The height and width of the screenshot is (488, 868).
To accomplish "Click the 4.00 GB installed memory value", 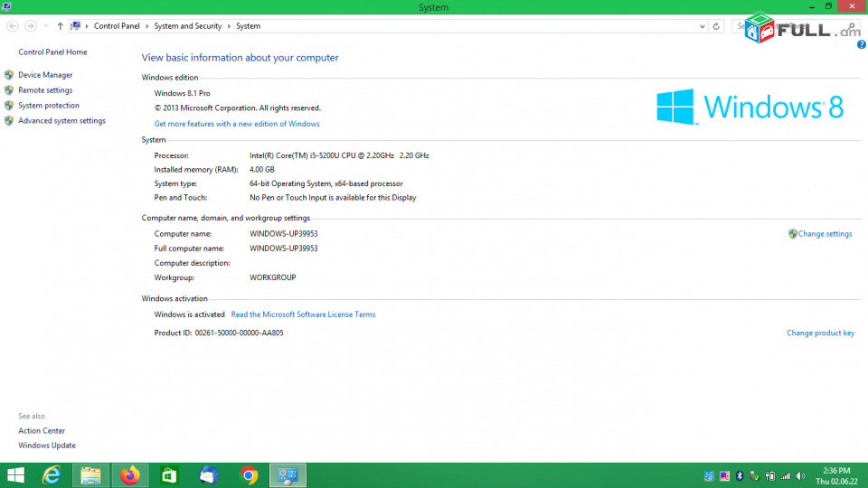I will tap(262, 170).
